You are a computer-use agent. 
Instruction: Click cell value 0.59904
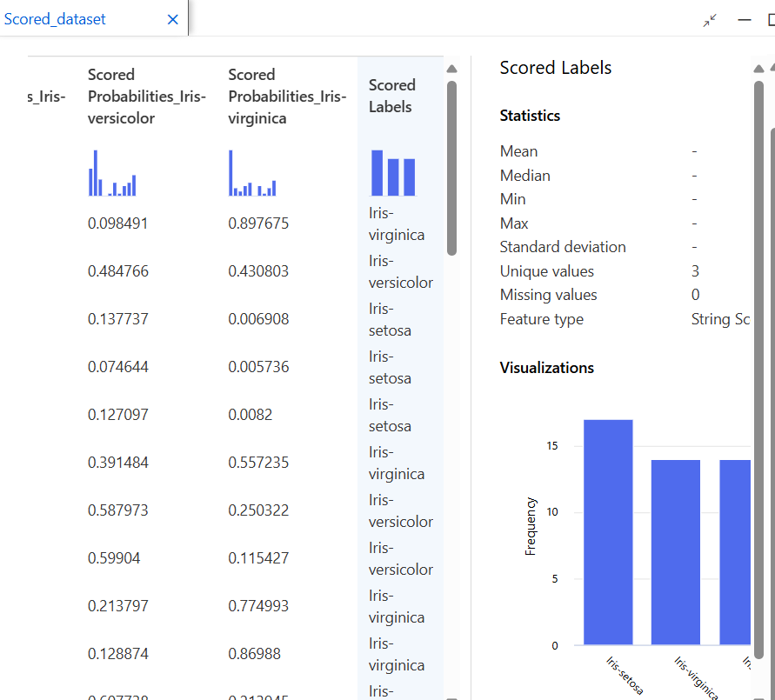pos(114,558)
